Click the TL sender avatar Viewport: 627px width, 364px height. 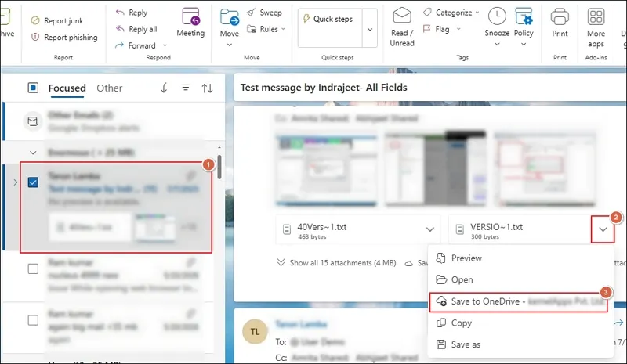[256, 332]
